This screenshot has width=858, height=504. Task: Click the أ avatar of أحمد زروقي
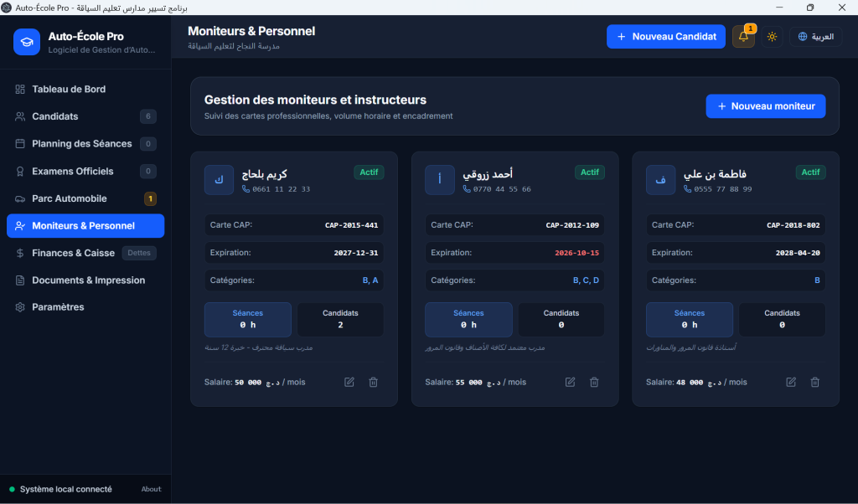[440, 180]
